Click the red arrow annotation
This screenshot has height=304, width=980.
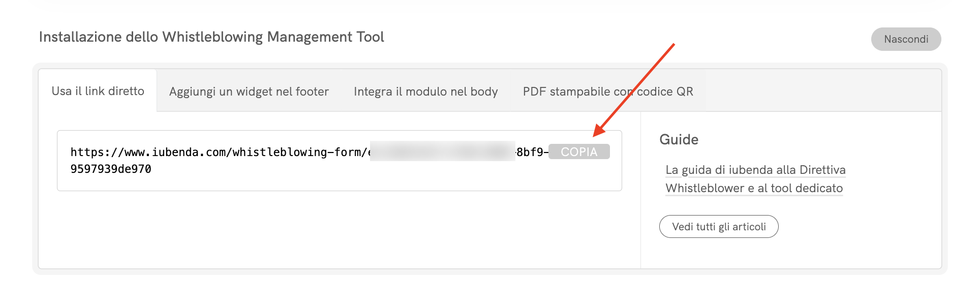(x=635, y=89)
